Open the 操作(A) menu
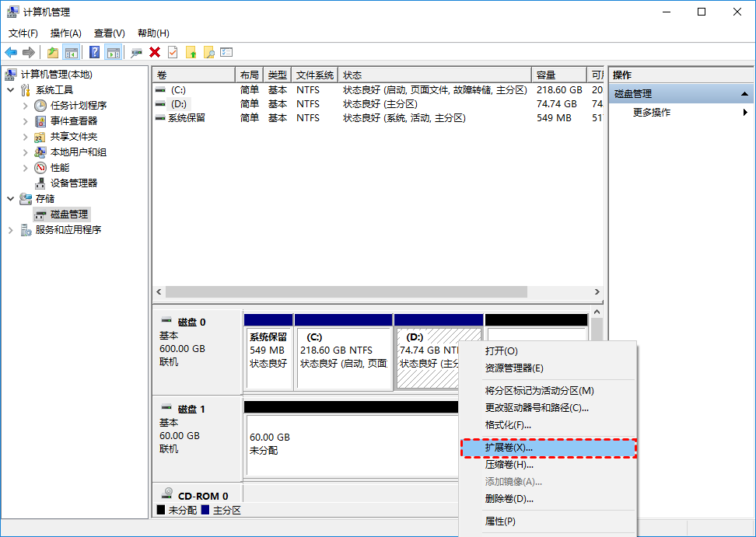 point(65,33)
